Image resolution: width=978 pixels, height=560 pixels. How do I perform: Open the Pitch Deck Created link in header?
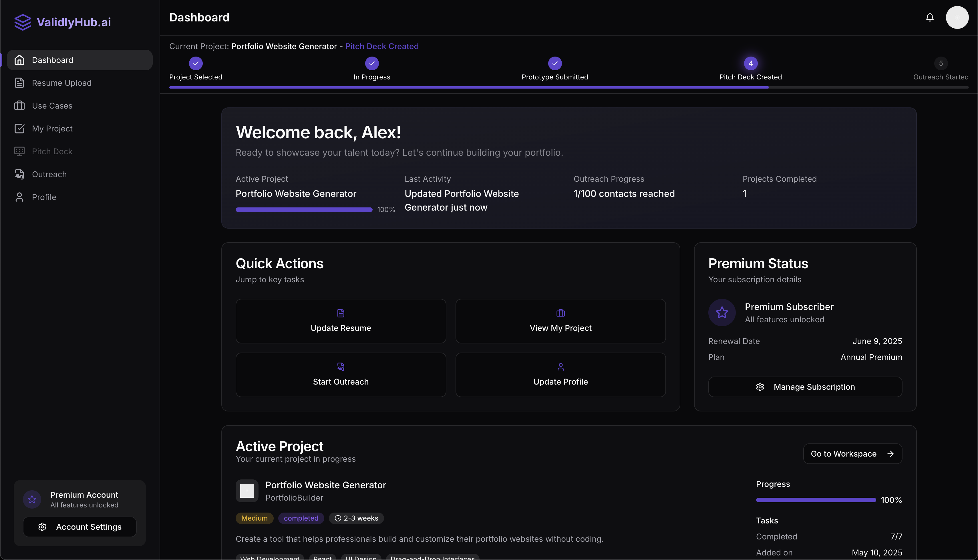pyautogui.click(x=382, y=46)
